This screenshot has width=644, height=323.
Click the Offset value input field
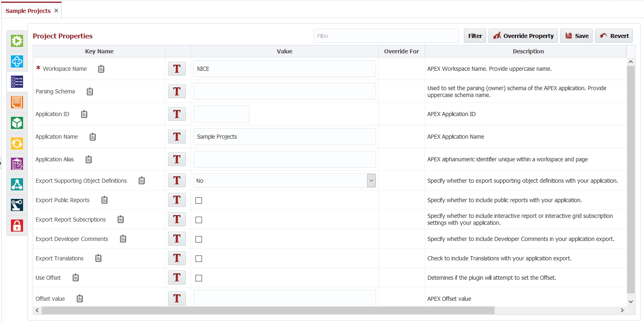click(x=285, y=298)
